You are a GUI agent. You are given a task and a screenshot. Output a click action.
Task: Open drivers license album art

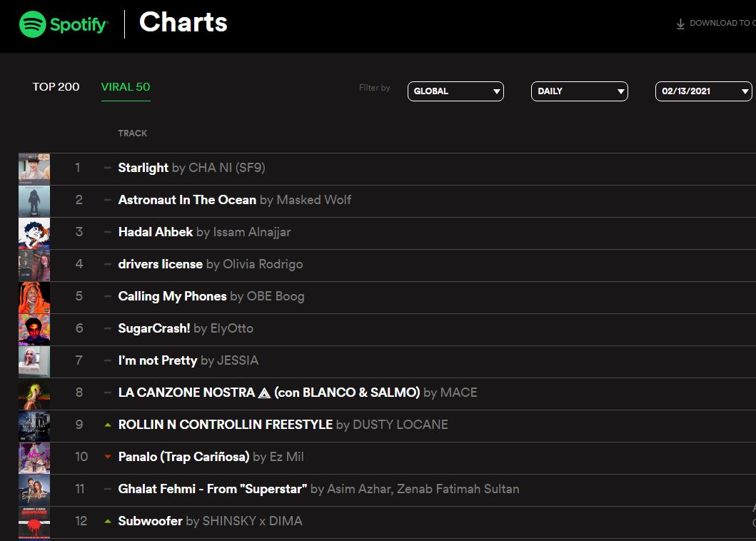34,266
